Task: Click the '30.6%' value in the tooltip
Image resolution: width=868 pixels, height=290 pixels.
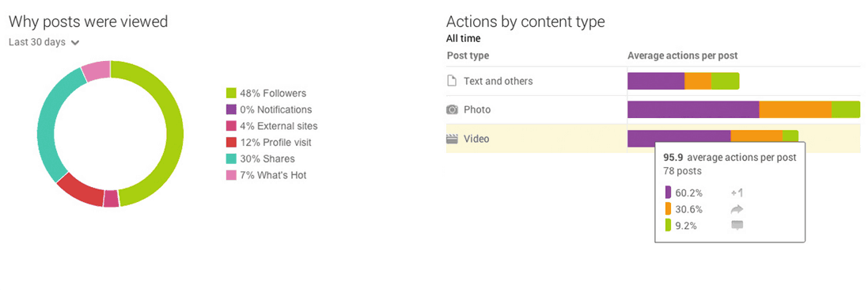Action: 688,209
